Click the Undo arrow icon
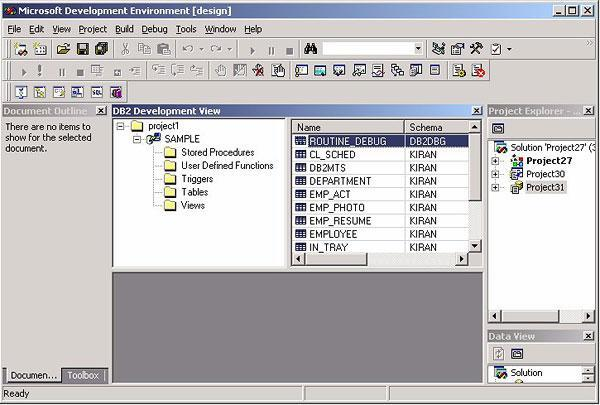Screen dimensions: 600x405 188,49
